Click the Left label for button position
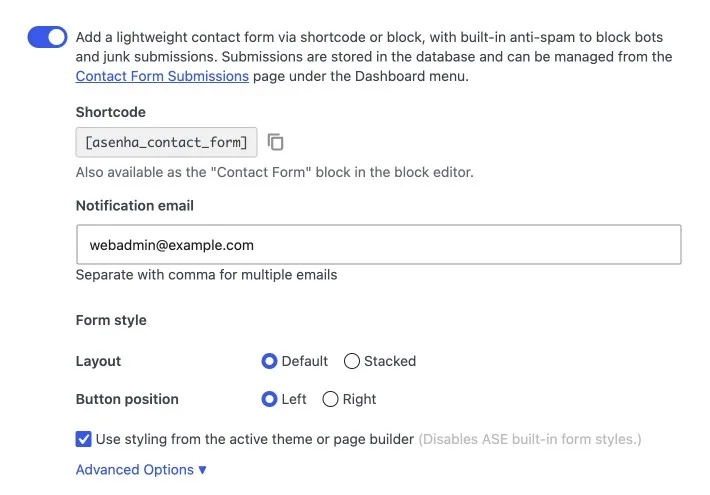Screen dimensions: 710x495 coord(294,399)
